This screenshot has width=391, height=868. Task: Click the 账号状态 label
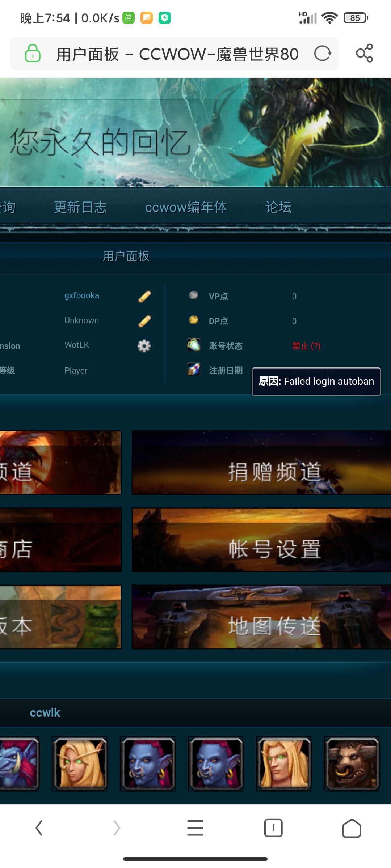click(226, 346)
